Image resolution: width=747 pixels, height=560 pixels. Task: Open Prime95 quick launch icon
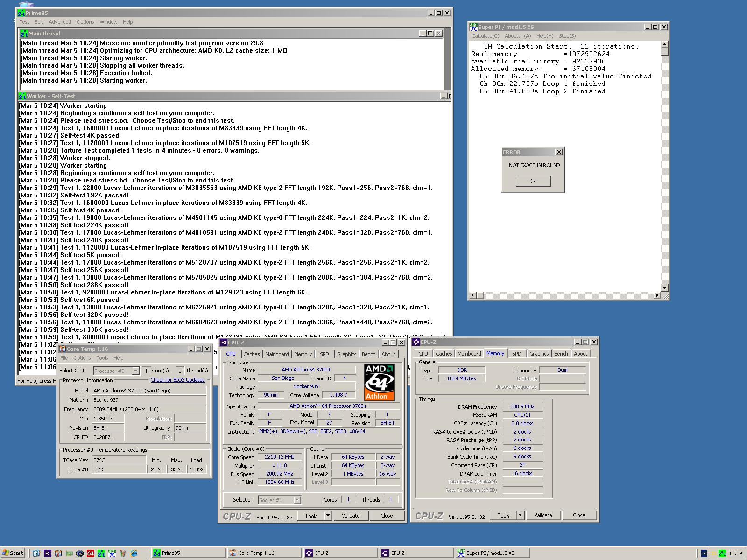click(x=101, y=553)
